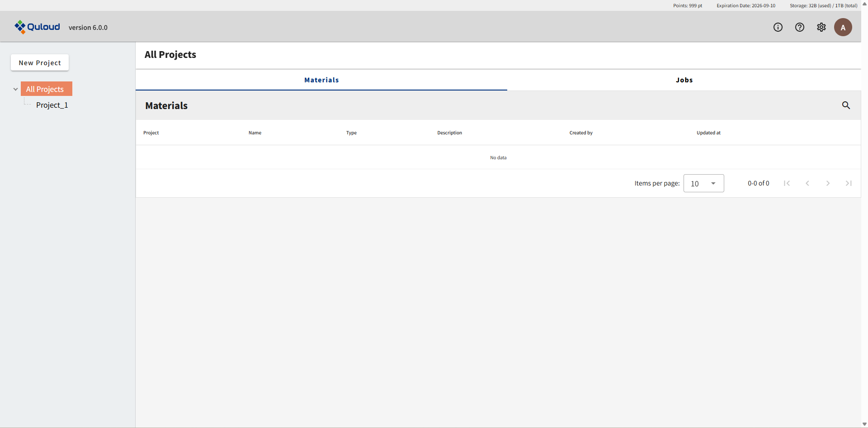Click the New Project button

click(40, 63)
